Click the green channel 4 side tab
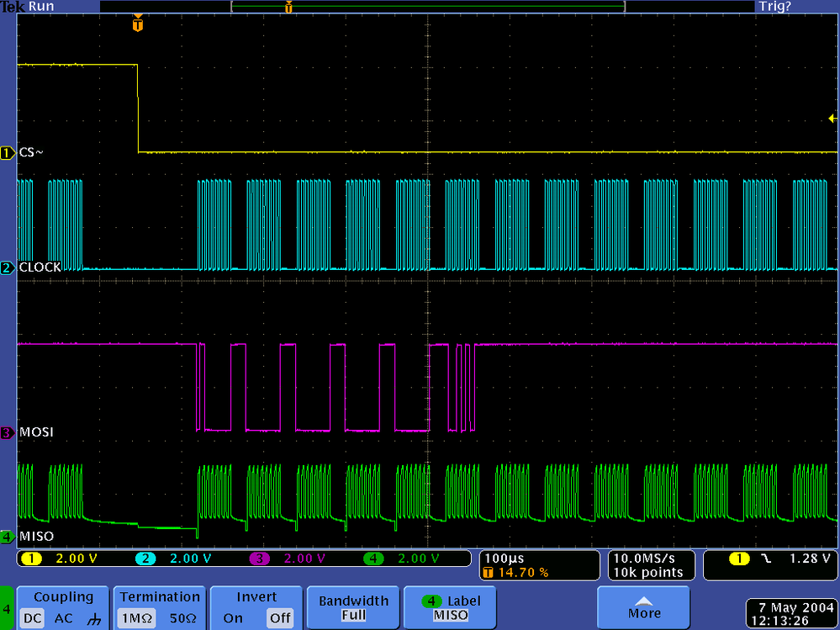Image resolution: width=840 pixels, height=630 pixels. 7,608
